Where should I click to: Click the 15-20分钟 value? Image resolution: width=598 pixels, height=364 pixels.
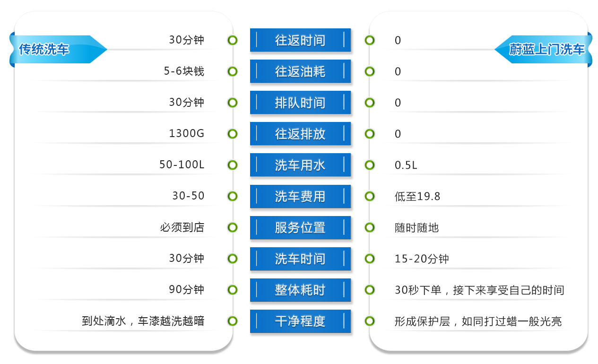pos(422,259)
